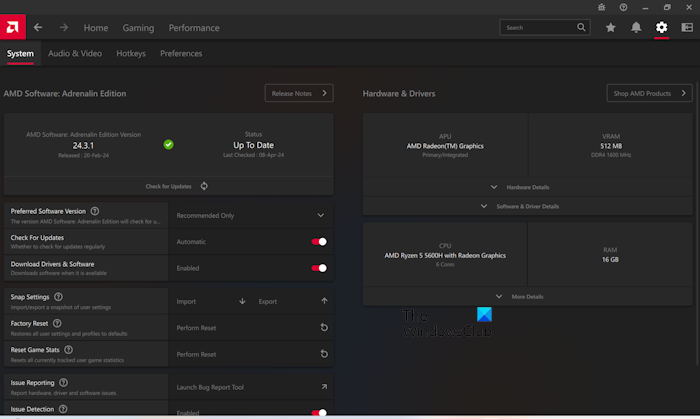
Task: Disable Download Drivers & Software toggle
Action: click(x=320, y=268)
